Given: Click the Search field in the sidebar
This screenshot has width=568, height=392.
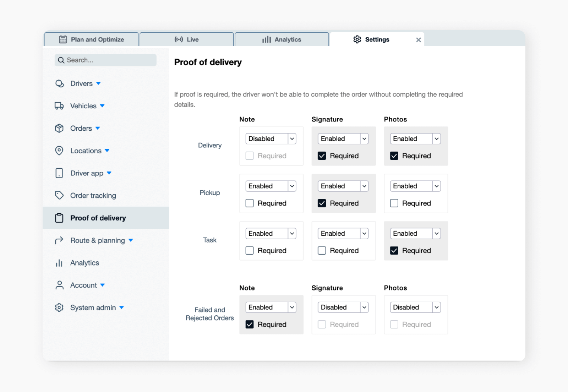Looking at the screenshot, I should pos(105,60).
